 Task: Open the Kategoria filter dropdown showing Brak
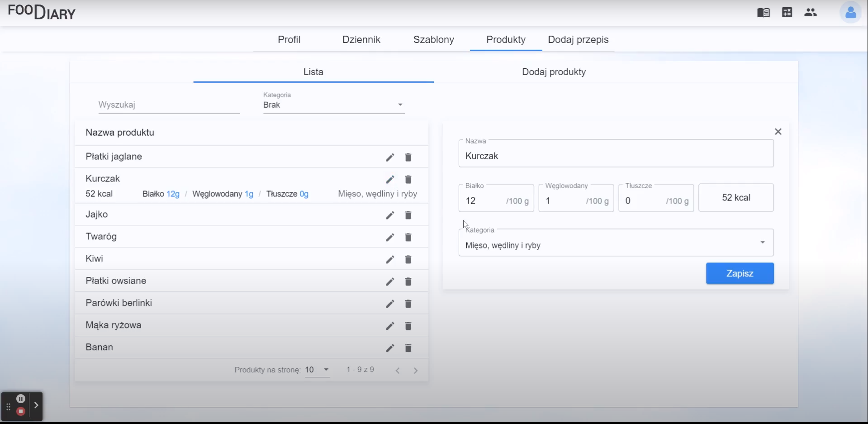coord(334,105)
